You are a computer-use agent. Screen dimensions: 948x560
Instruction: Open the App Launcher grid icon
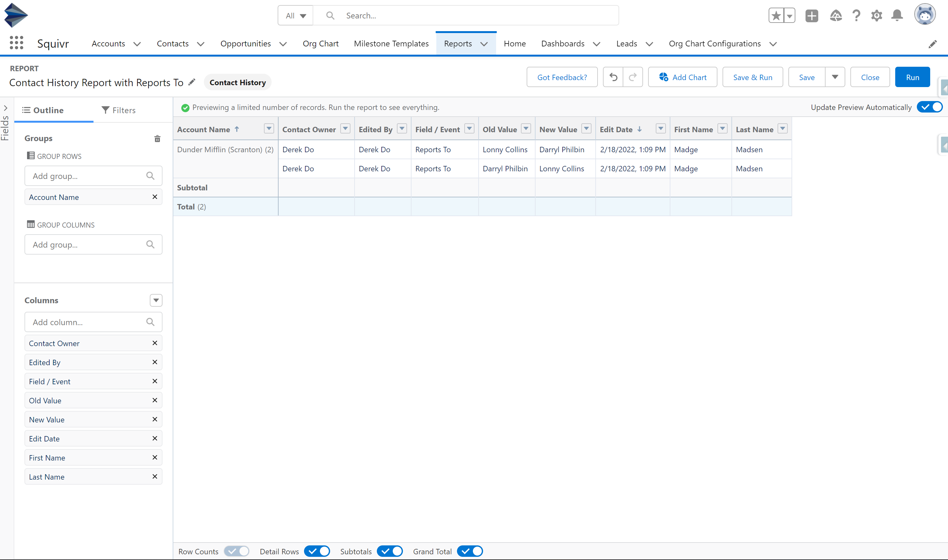point(16,43)
